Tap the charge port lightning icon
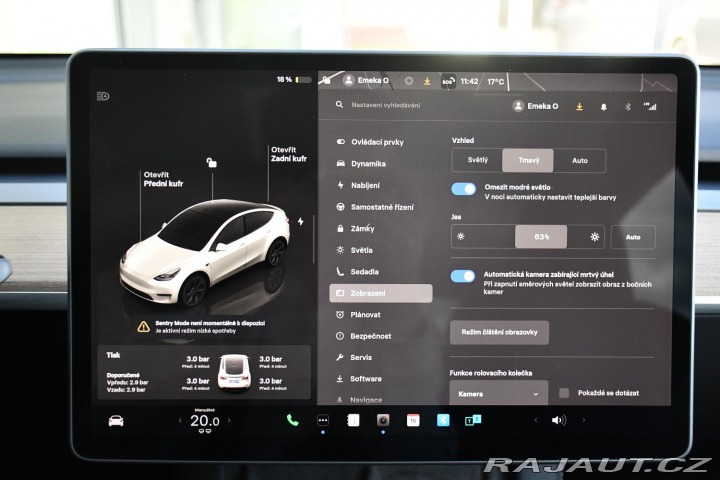Image resolution: width=720 pixels, height=480 pixels. pyautogui.click(x=300, y=221)
